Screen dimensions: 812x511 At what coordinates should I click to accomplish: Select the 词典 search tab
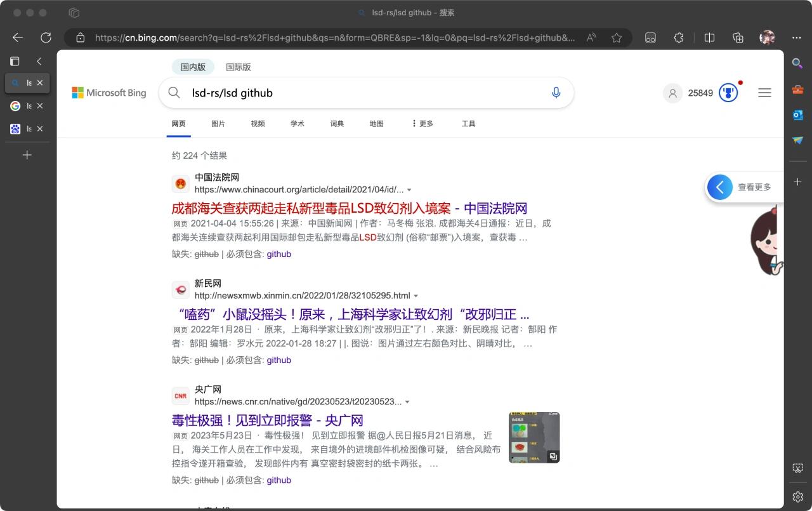337,124
